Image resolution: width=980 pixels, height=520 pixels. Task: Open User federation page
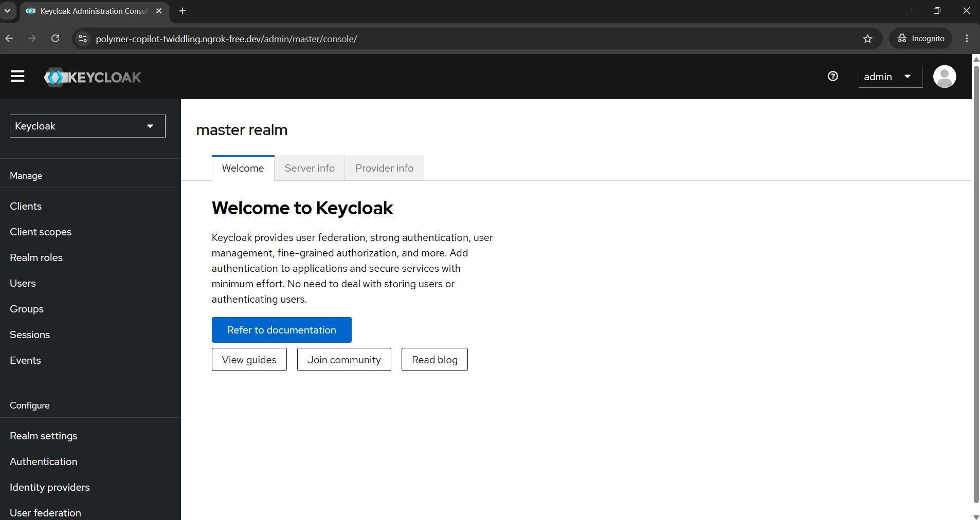[x=45, y=512]
